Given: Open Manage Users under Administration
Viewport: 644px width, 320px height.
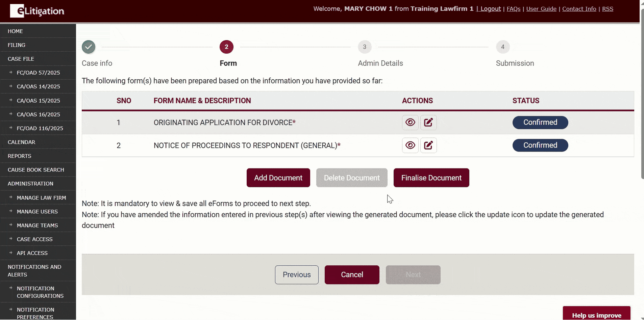Looking at the screenshot, I should (37, 212).
